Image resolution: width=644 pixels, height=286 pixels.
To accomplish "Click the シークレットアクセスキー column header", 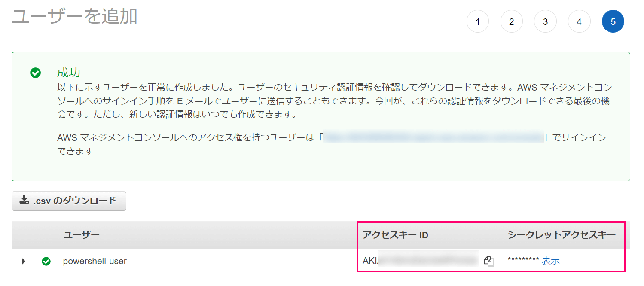I will tap(562, 235).
